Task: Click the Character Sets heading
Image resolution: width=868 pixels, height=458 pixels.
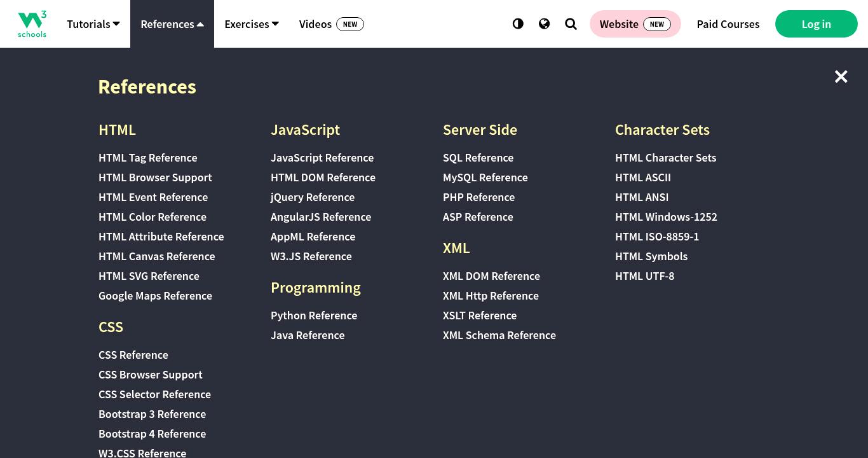Action: pos(662,130)
